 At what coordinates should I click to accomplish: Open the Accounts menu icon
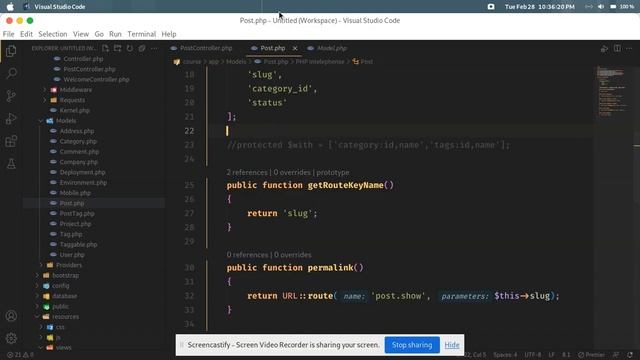(x=11, y=316)
